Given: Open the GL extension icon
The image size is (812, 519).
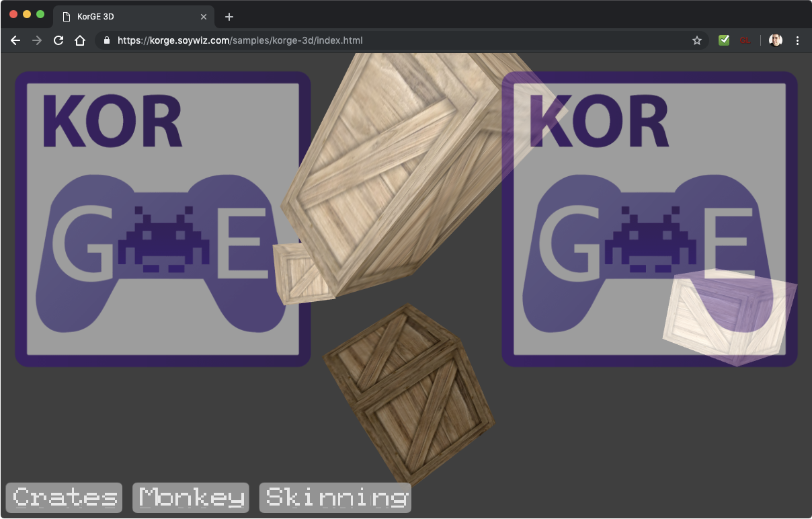Looking at the screenshot, I should 745,40.
